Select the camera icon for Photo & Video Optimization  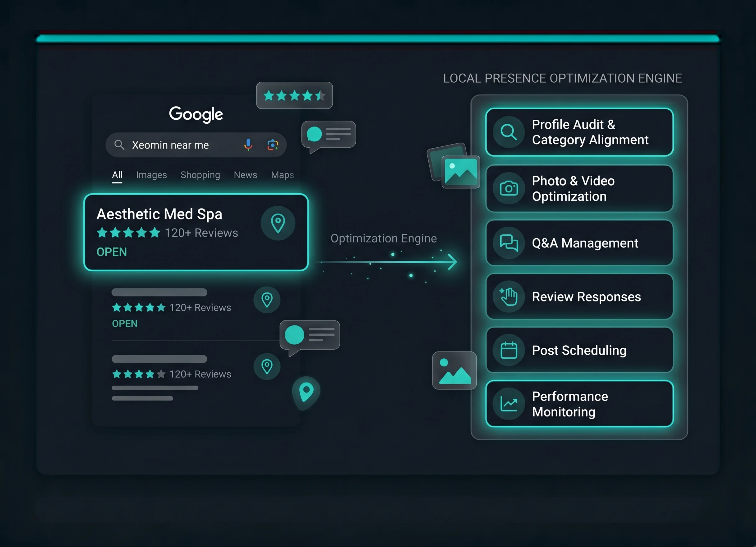coord(508,188)
